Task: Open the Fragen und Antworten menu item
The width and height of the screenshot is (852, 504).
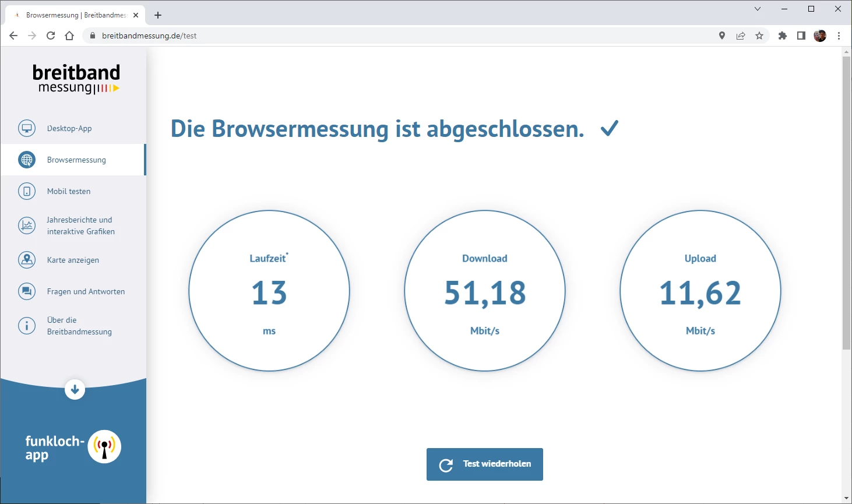Action: click(73, 291)
